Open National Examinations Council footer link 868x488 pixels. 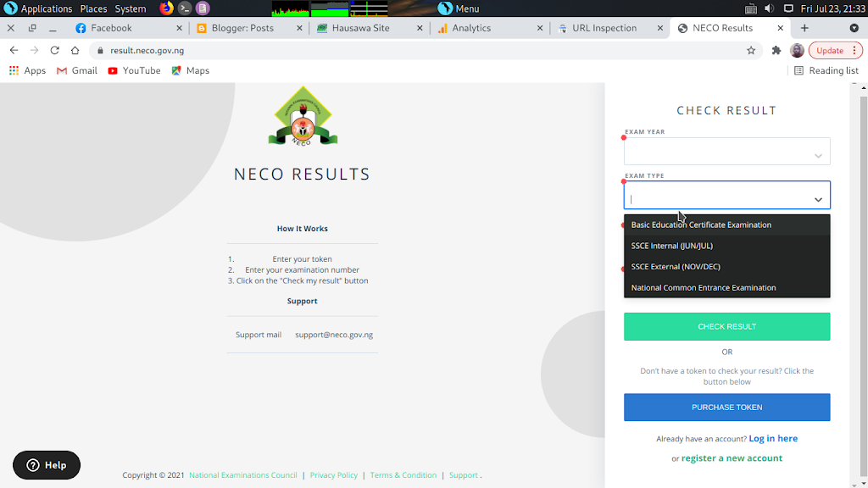243,475
